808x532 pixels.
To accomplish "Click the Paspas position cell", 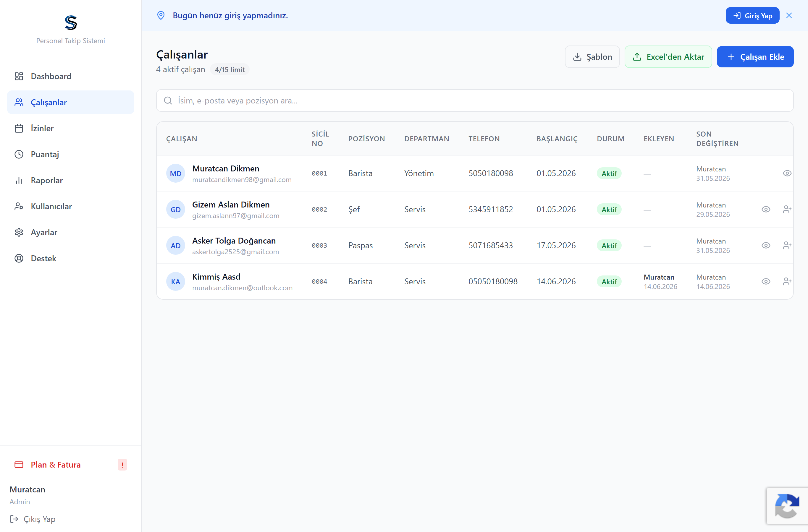I will [x=361, y=245].
